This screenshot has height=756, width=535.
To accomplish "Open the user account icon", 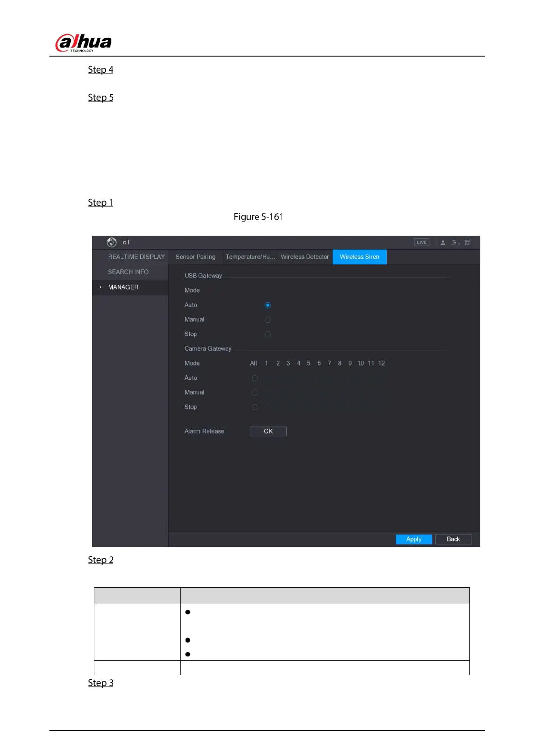I will 443,242.
